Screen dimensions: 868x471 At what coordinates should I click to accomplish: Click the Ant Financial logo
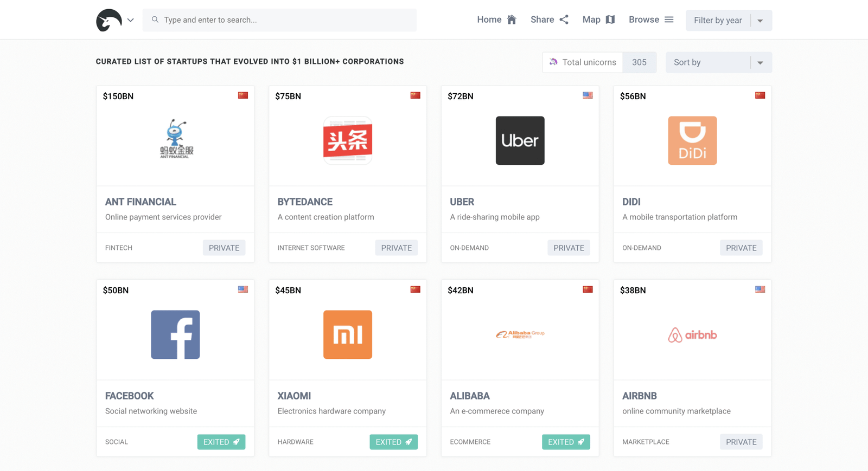click(175, 139)
